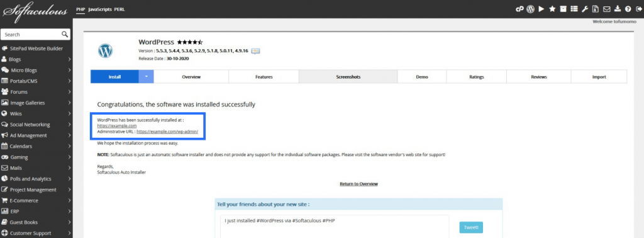Open help via the question mark icon
This screenshot has height=238, width=644.
point(628,9)
